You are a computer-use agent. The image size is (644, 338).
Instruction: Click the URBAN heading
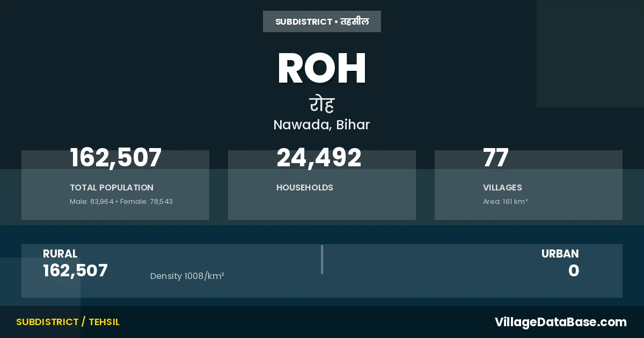click(560, 254)
